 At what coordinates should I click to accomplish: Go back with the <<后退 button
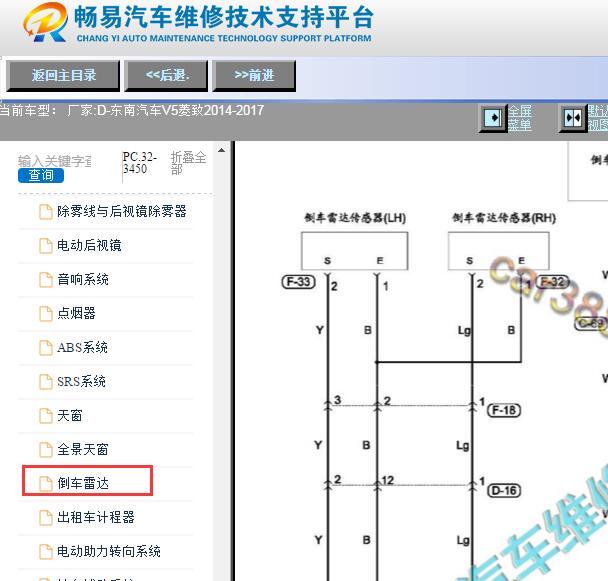(x=166, y=76)
